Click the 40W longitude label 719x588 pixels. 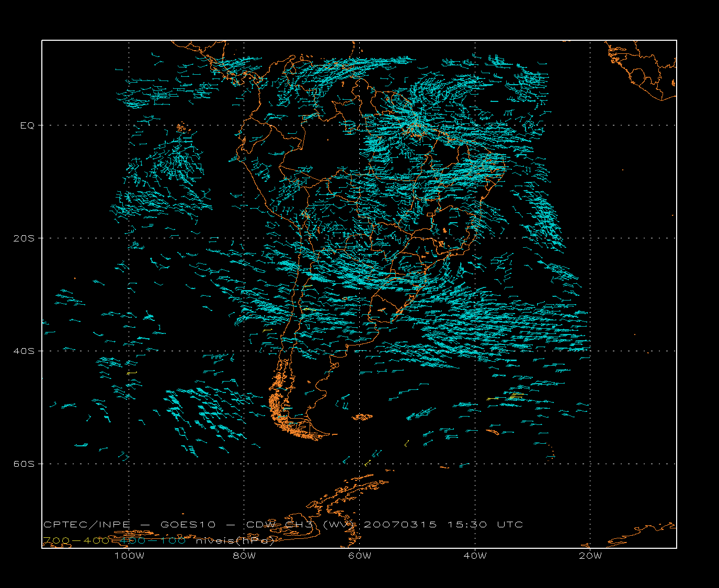[475, 556]
